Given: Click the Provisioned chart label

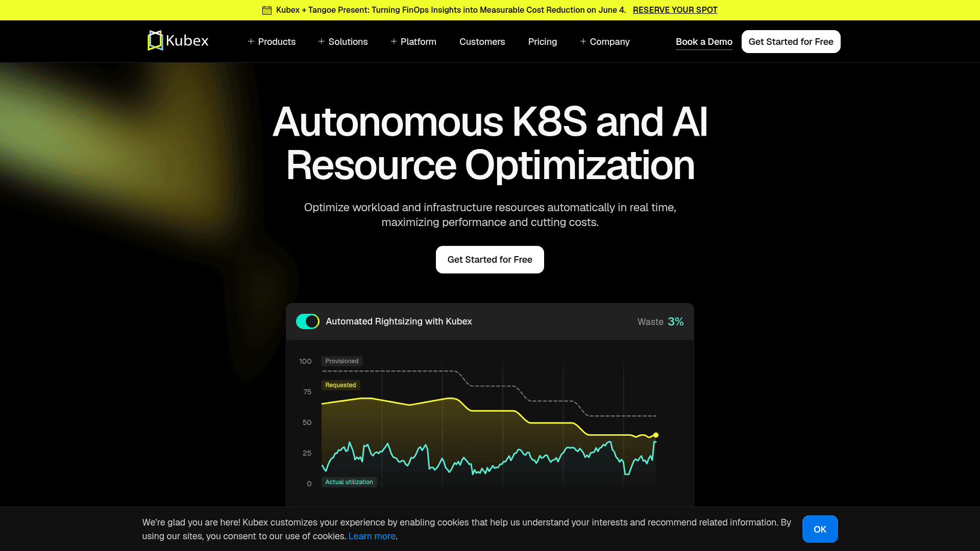Looking at the screenshot, I should (x=342, y=361).
